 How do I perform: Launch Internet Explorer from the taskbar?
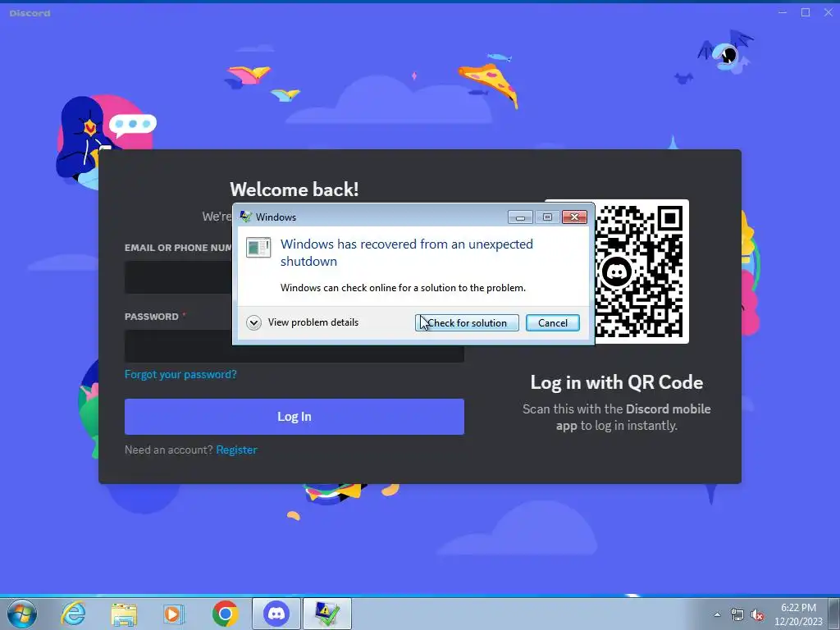click(73, 614)
